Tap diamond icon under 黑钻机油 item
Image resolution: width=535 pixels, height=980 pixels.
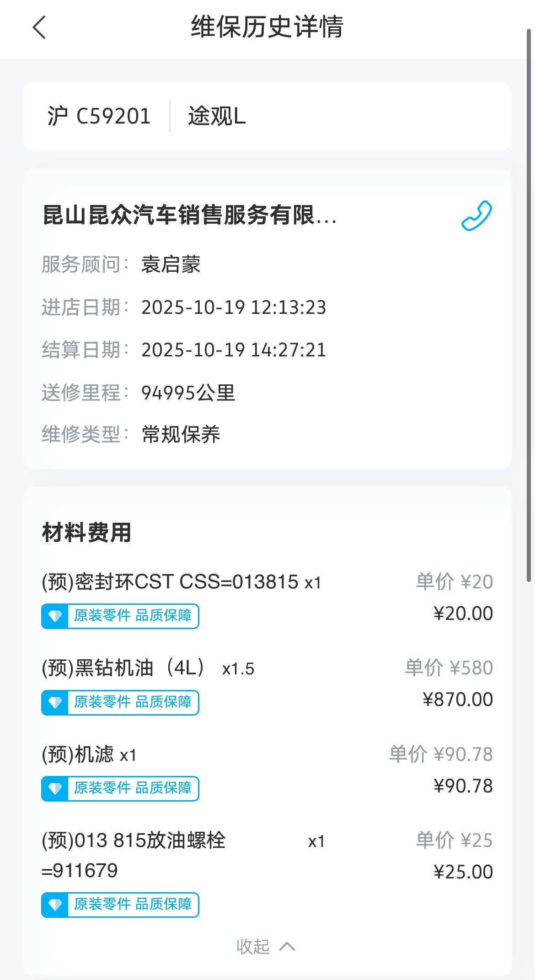pos(55,702)
